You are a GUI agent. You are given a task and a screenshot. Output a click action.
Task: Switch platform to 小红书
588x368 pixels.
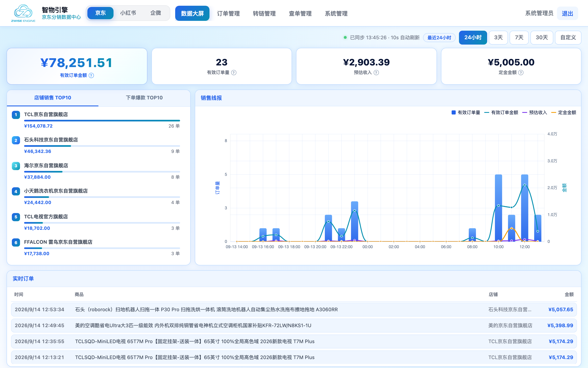[x=128, y=13]
